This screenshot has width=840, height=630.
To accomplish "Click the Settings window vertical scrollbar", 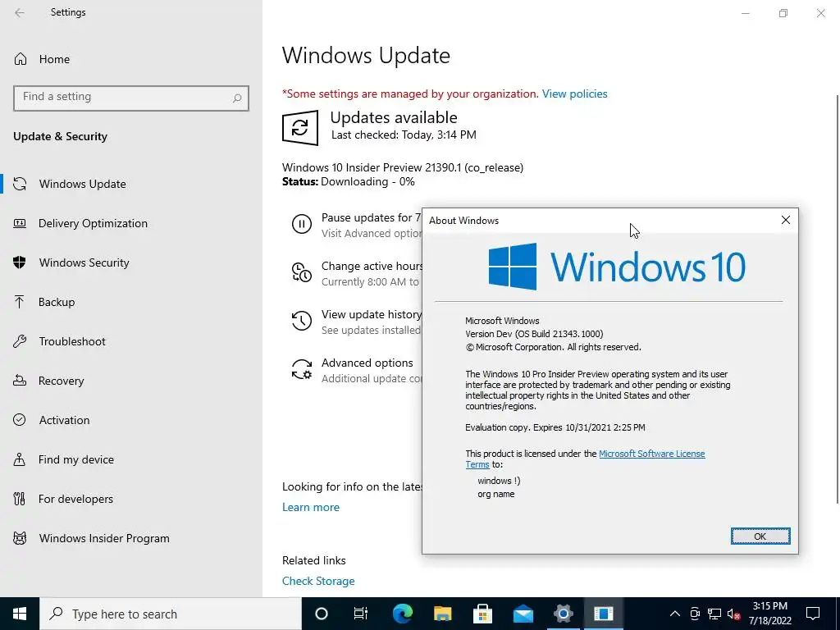I will click(837, 299).
